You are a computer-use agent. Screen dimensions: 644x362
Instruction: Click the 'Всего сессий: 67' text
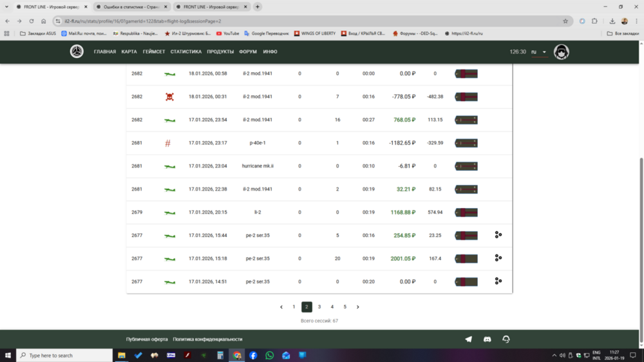pyautogui.click(x=319, y=321)
